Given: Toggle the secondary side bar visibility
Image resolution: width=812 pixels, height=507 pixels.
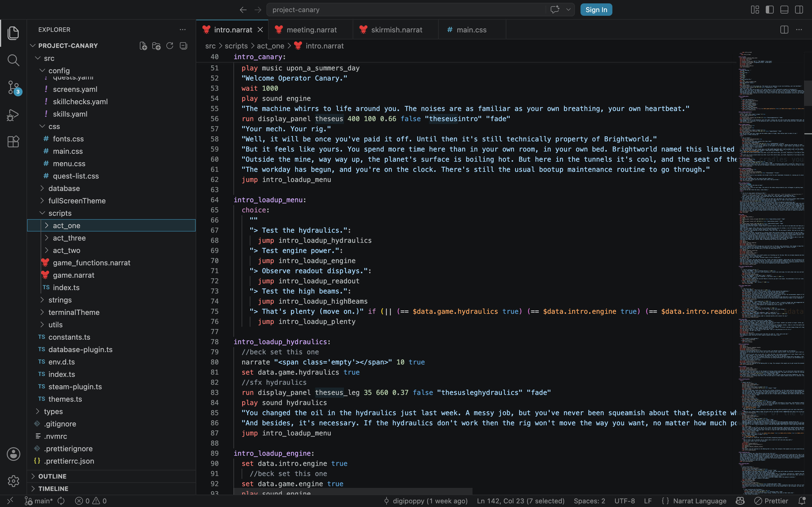Looking at the screenshot, I should [x=799, y=10].
